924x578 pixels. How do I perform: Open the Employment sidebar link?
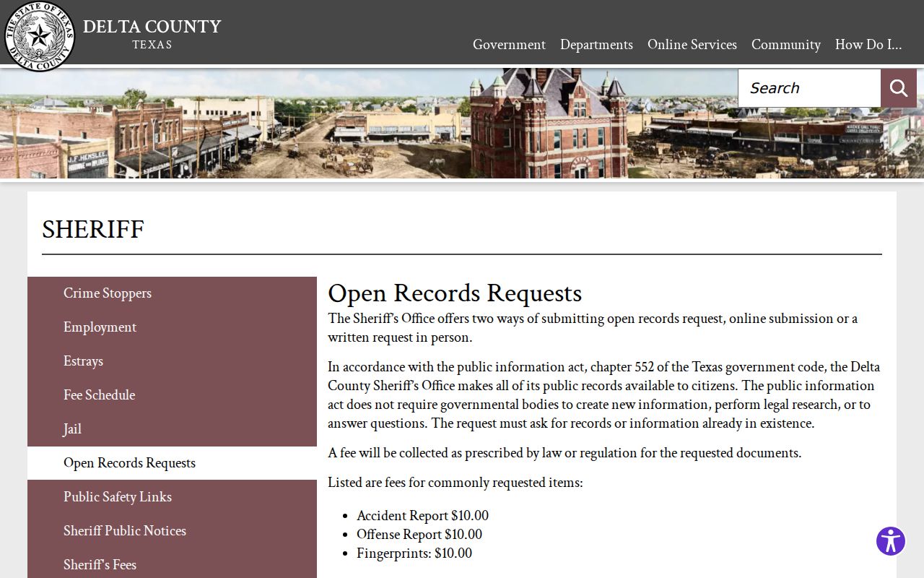tap(172, 327)
